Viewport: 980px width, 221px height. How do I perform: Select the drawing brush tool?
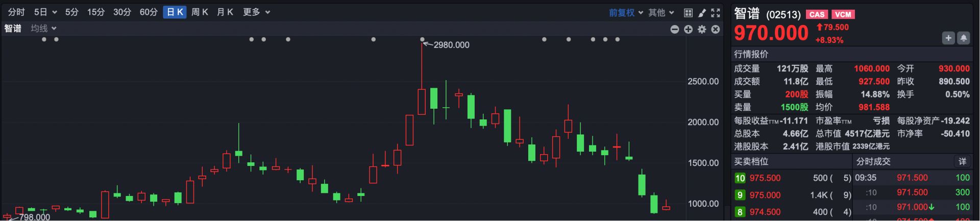pyautogui.click(x=702, y=12)
